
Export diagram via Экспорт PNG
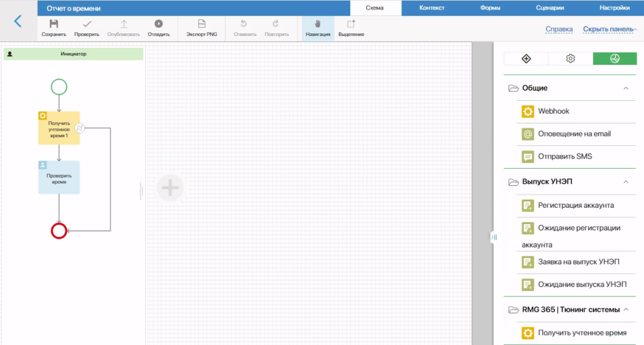(202, 28)
